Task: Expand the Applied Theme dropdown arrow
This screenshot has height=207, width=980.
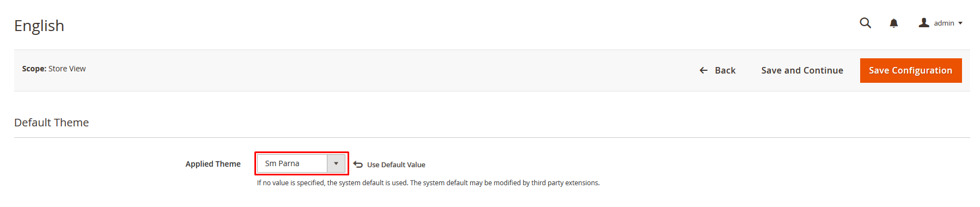Action: 336,163
